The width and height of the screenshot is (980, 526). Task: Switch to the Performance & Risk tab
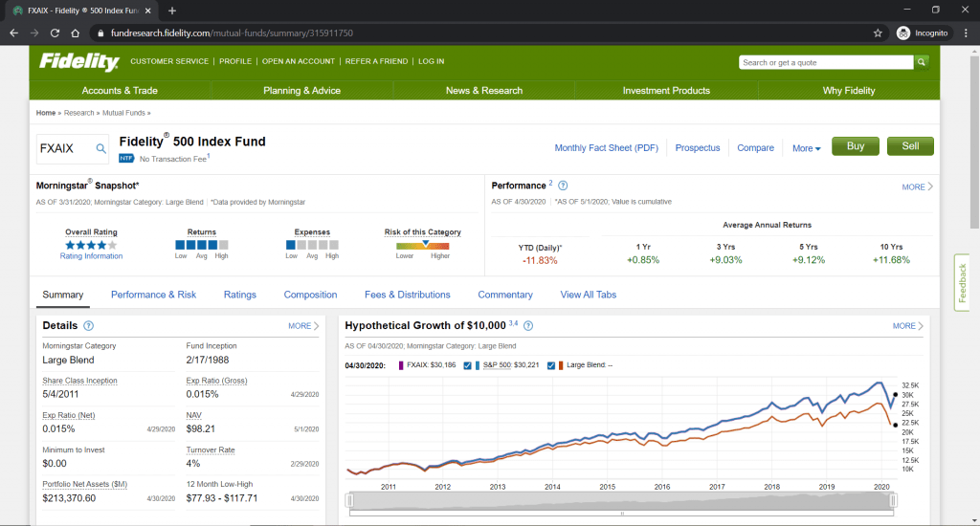154,295
